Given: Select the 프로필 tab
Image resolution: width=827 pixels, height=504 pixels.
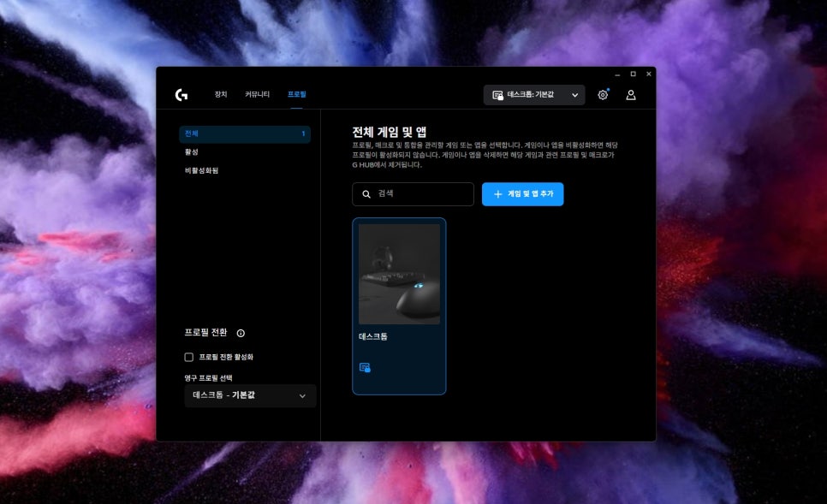Looking at the screenshot, I should (296, 94).
